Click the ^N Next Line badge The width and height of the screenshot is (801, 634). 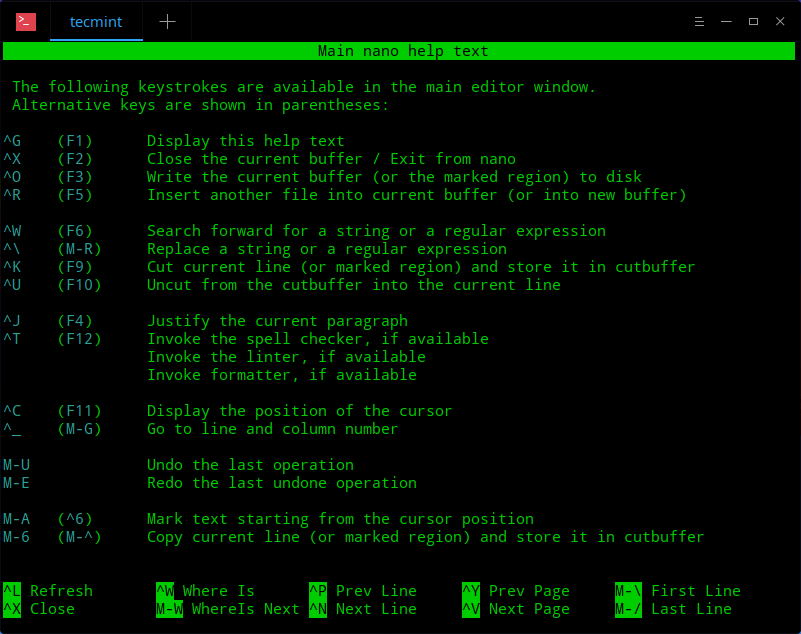(x=318, y=609)
